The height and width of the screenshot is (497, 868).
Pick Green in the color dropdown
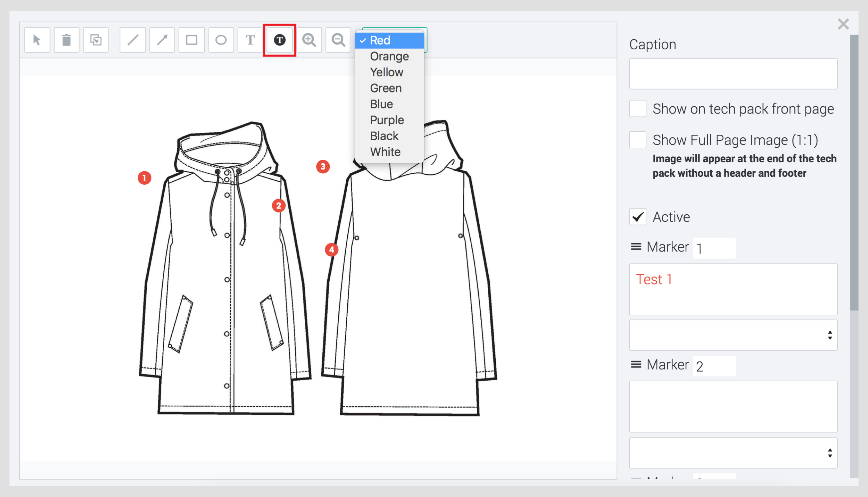coord(386,88)
